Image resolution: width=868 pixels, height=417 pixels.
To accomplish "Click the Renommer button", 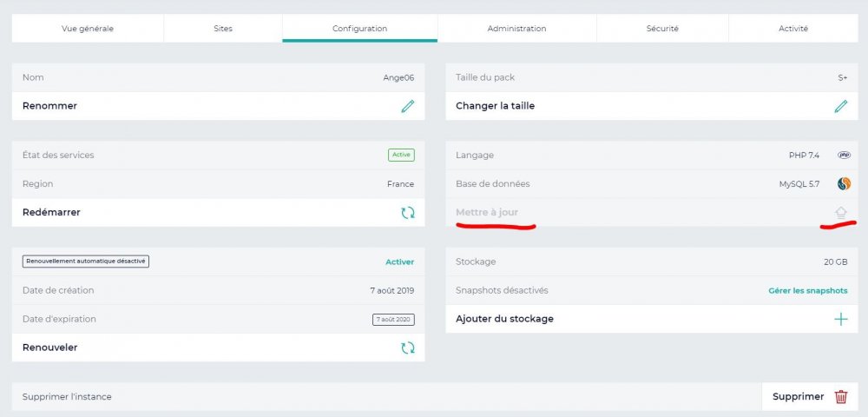I will (218, 106).
